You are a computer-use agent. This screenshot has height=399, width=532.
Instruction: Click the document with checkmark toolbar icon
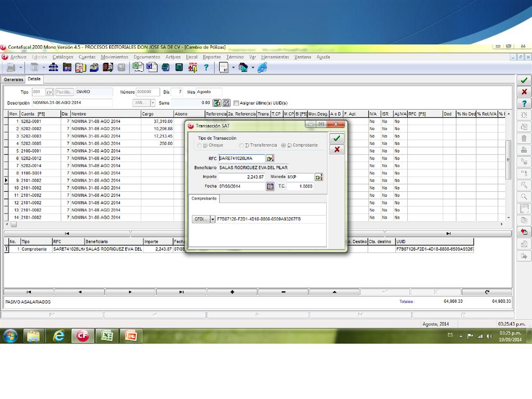[x=224, y=68]
